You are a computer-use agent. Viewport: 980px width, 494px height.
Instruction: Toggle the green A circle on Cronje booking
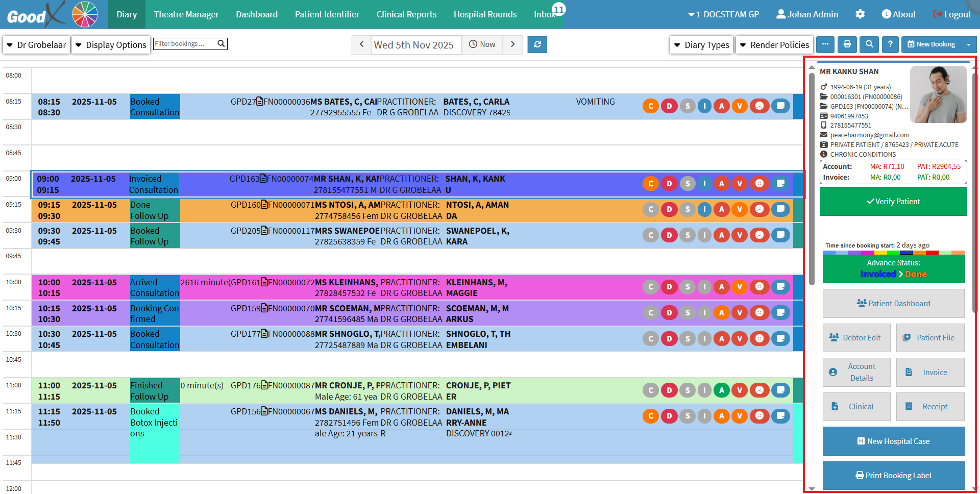(721, 390)
